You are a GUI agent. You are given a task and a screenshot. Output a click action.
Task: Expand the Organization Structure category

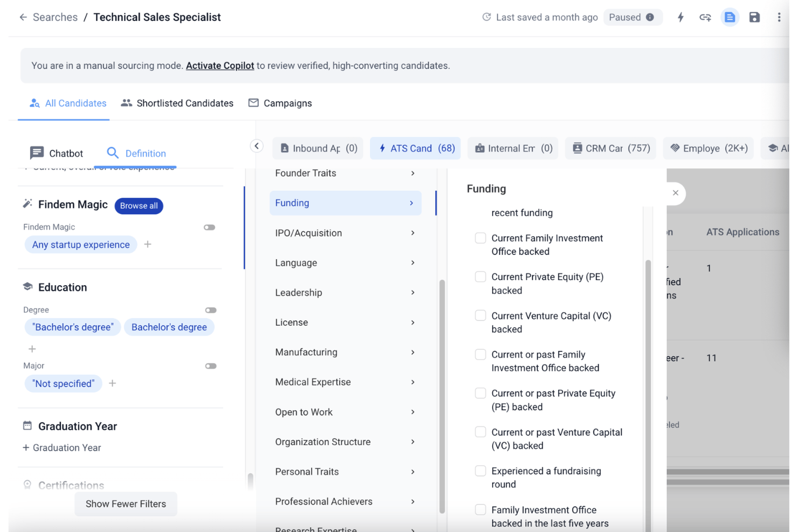click(345, 442)
